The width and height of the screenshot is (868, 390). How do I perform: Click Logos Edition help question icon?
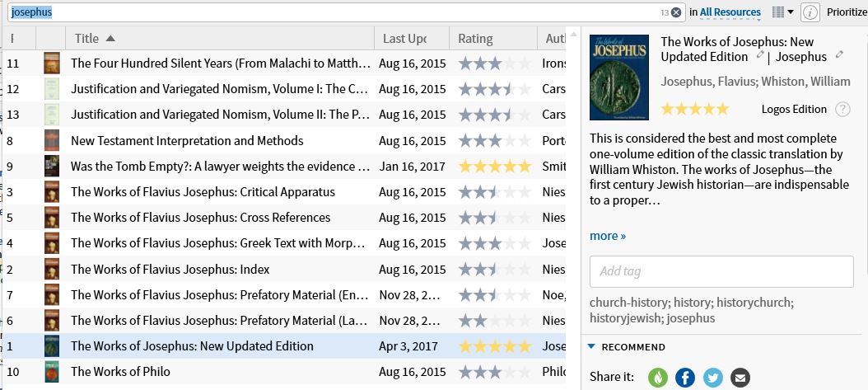click(842, 109)
